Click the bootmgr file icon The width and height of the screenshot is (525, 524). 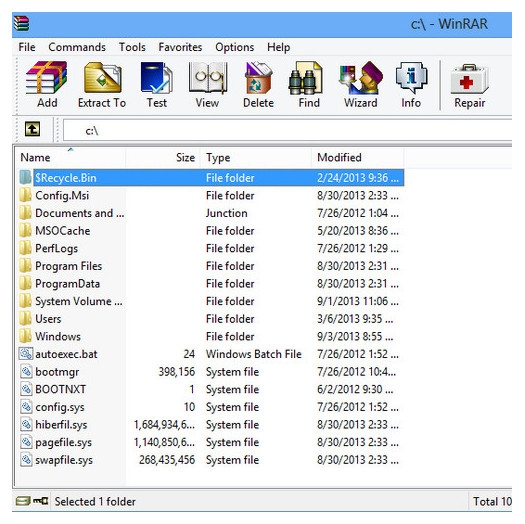(26, 371)
